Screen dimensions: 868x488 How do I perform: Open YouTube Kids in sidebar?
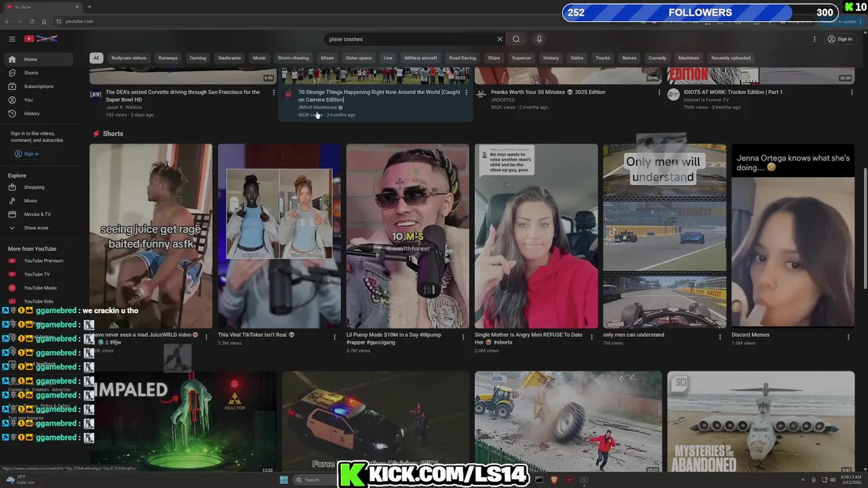click(40, 301)
